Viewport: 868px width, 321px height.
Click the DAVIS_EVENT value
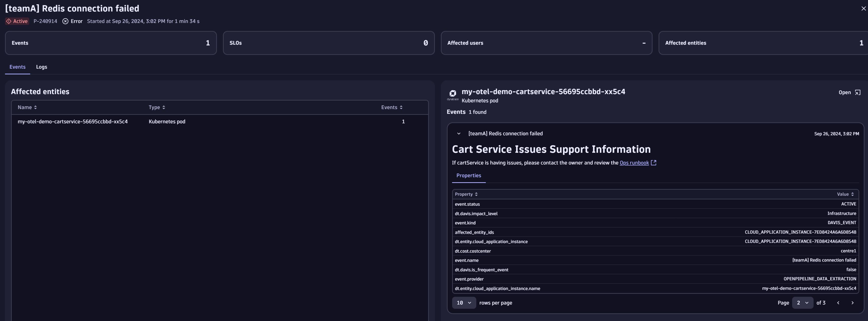842,223
